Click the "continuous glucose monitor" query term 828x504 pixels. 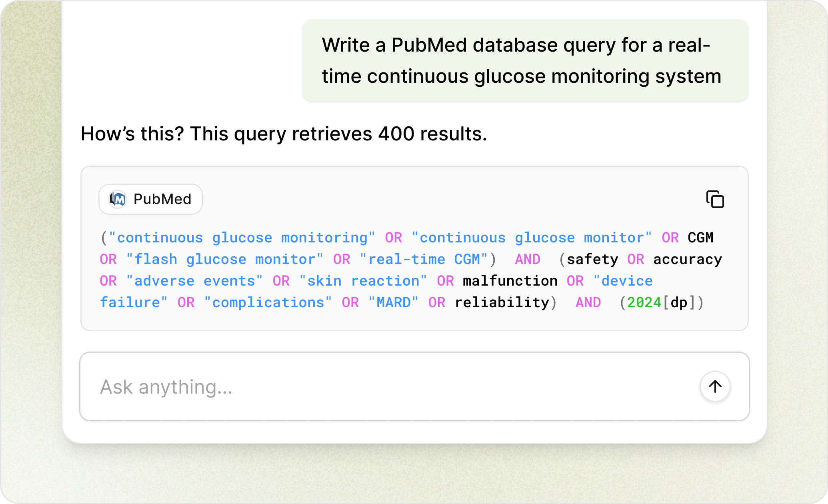tap(532, 238)
